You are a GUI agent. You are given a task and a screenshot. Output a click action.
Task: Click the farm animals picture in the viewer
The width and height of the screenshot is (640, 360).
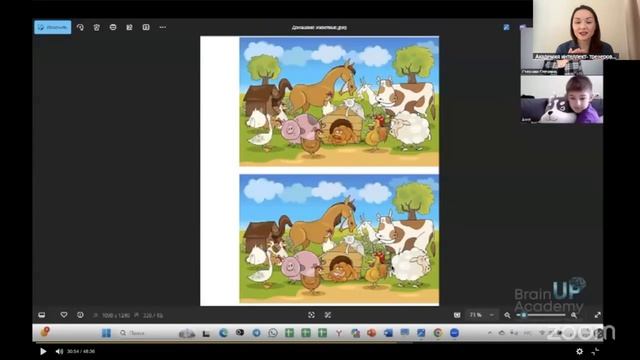(x=320, y=171)
